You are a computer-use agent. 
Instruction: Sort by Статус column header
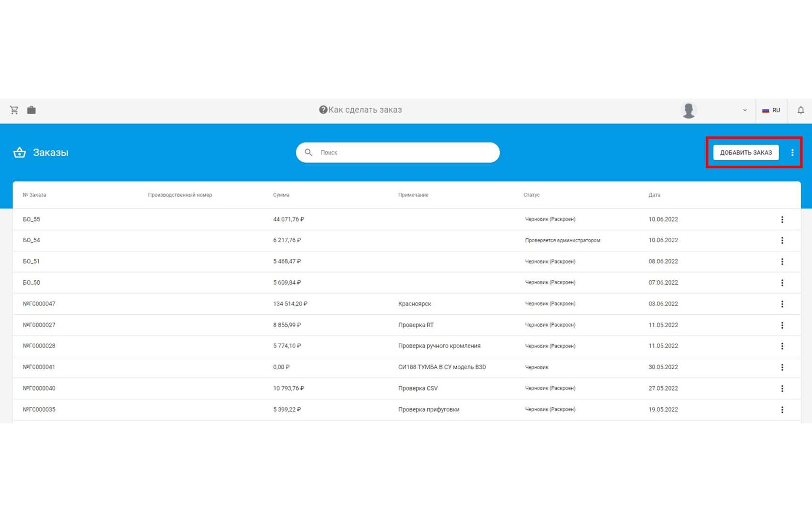[531, 195]
